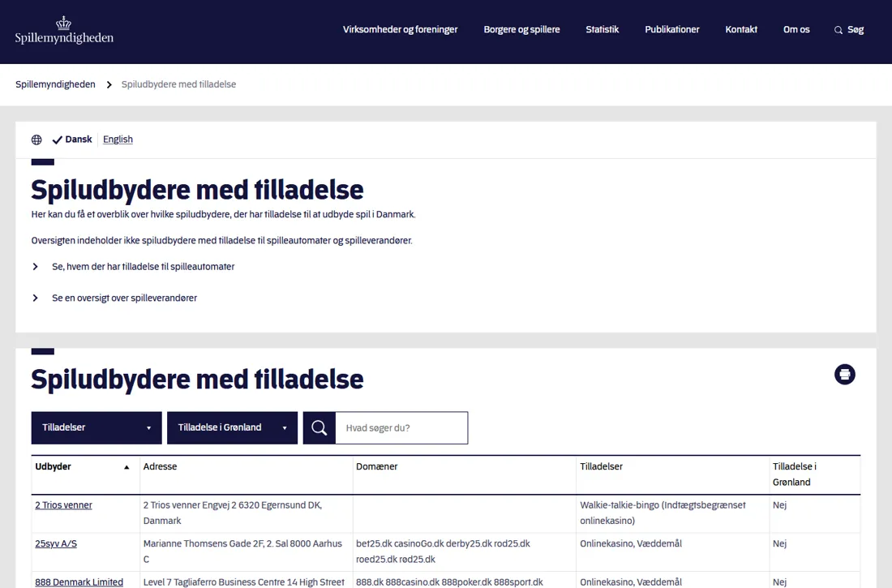892x588 pixels.
Task: Click the 'Hvad søger du?' search field
Action: (401, 428)
